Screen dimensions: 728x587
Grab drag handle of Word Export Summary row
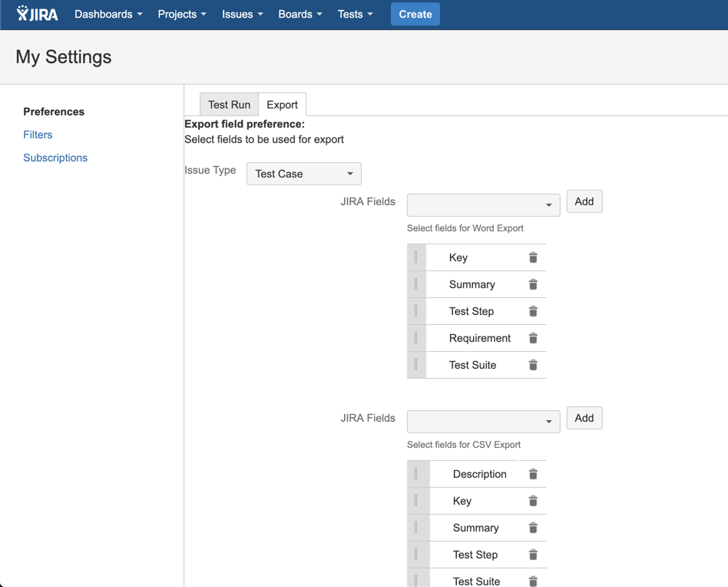416,284
